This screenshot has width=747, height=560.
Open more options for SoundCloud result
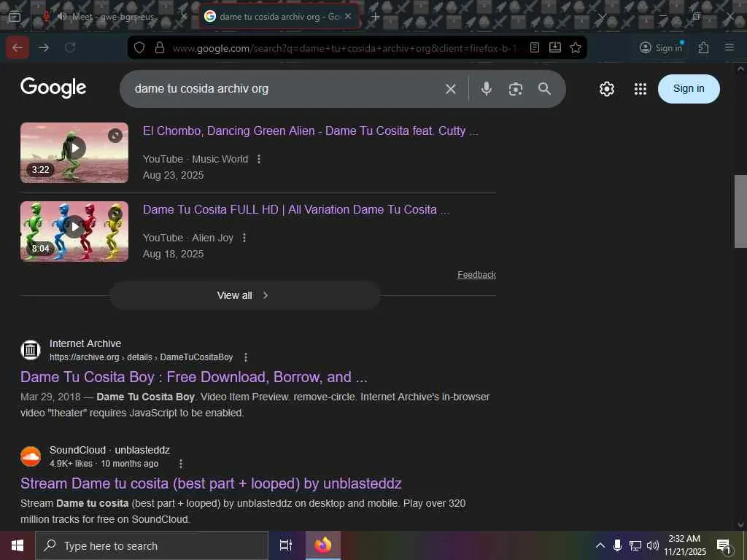(180, 464)
